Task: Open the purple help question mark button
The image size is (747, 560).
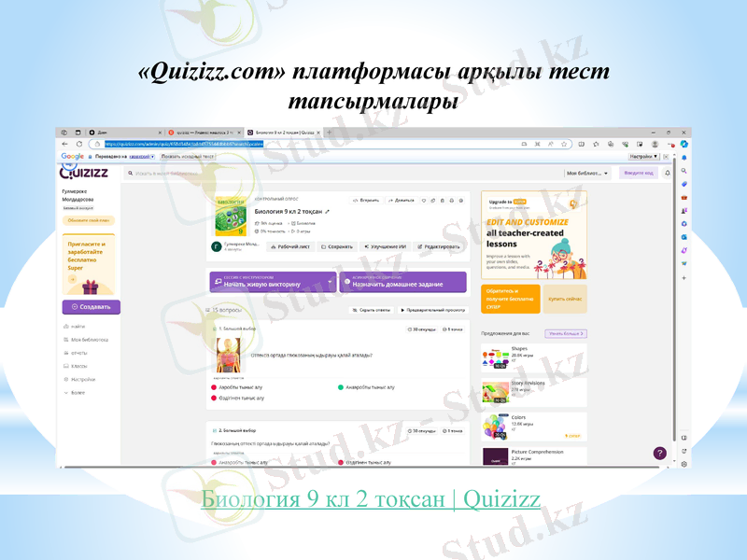Action: 659,451
